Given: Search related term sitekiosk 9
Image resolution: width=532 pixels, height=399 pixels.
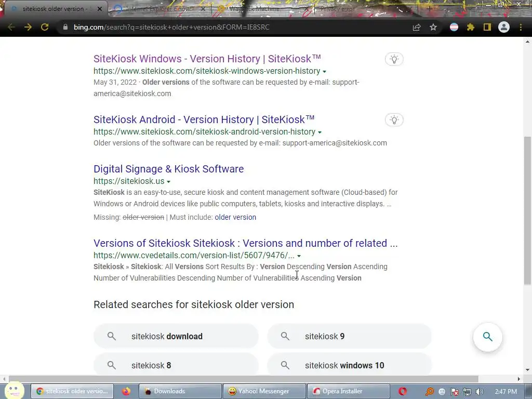Looking at the screenshot, I should 349,336.
